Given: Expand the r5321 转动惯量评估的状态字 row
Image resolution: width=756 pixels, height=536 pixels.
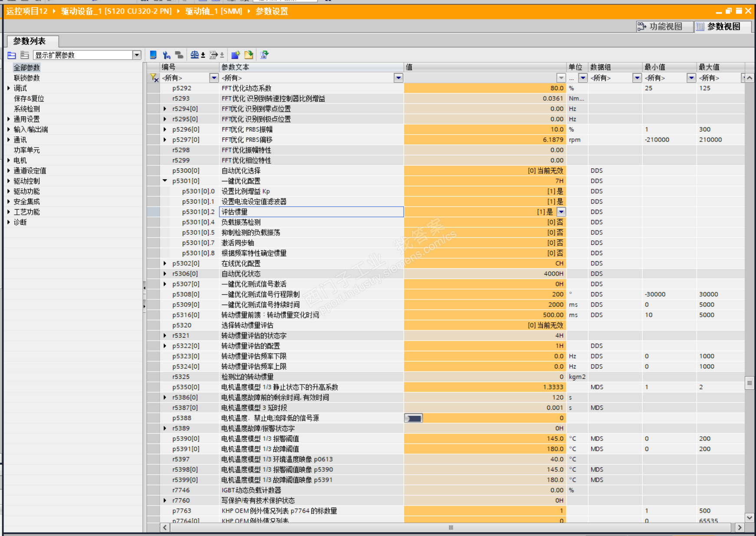Looking at the screenshot, I should [x=165, y=335].
